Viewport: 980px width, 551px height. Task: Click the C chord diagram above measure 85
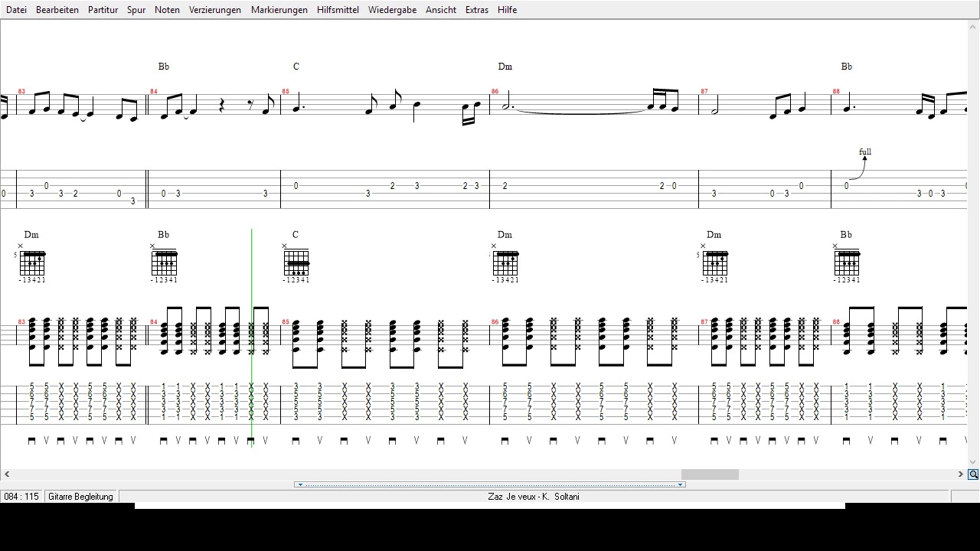pyautogui.click(x=296, y=263)
